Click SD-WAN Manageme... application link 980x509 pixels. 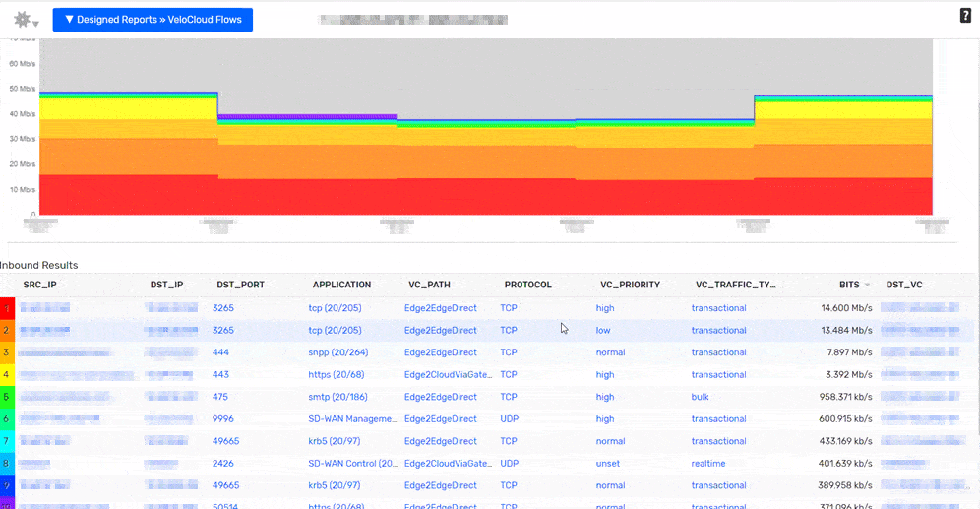[352, 419]
